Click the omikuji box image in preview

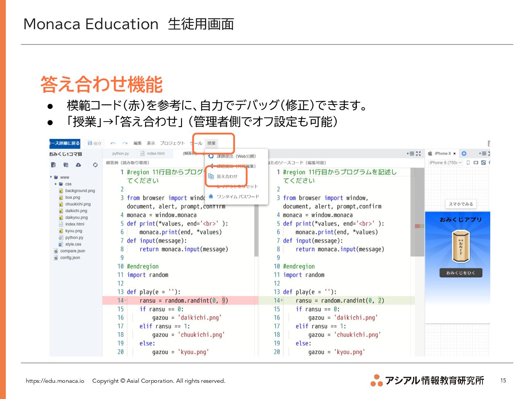click(x=461, y=246)
